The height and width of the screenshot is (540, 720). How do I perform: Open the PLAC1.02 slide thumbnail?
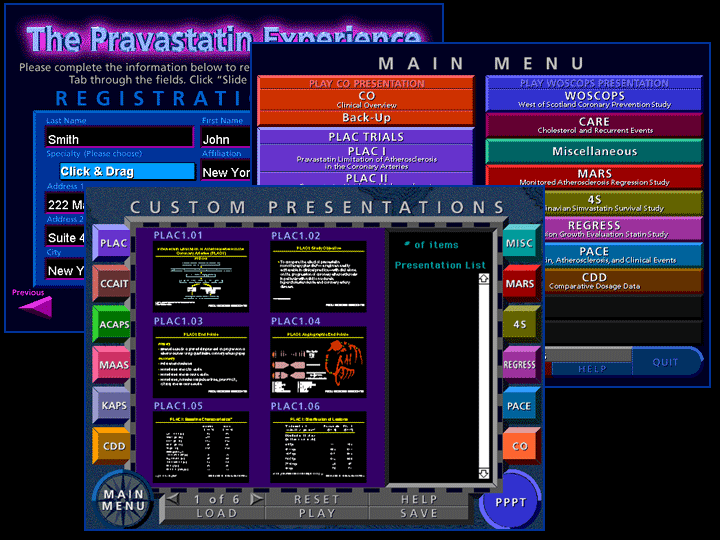(x=318, y=276)
